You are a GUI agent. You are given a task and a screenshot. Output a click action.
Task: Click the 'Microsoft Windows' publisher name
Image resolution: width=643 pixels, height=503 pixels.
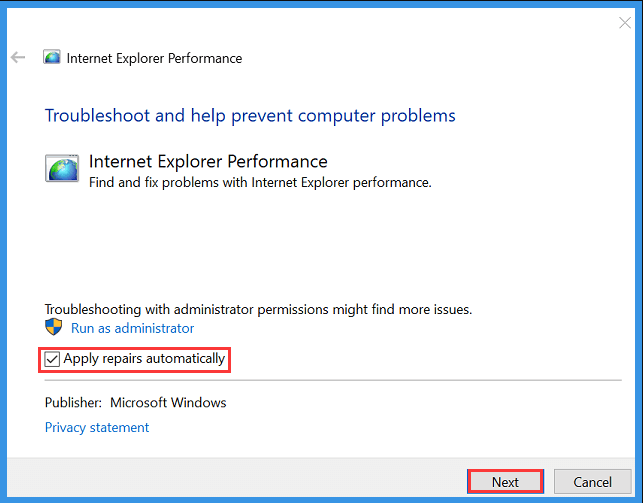point(168,403)
